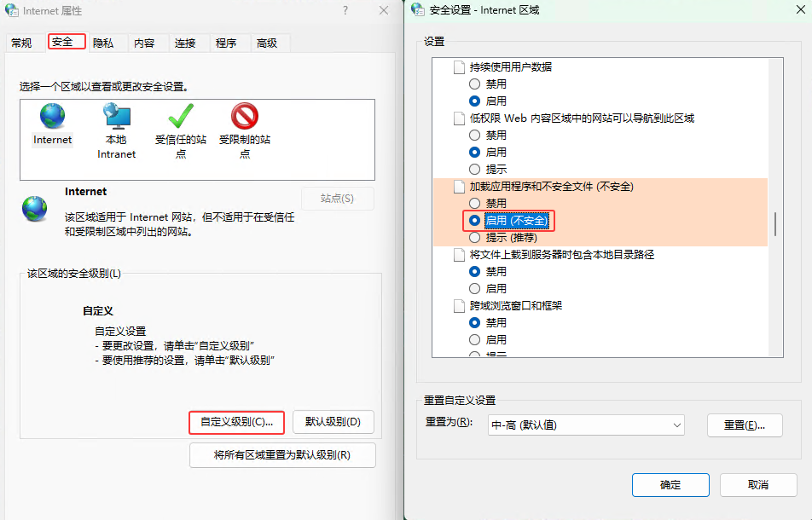Viewport: 812px width, 520px height.
Task: Select 禁用 under 将文件上载到服务器时包含本地目录路径
Action: (x=474, y=271)
